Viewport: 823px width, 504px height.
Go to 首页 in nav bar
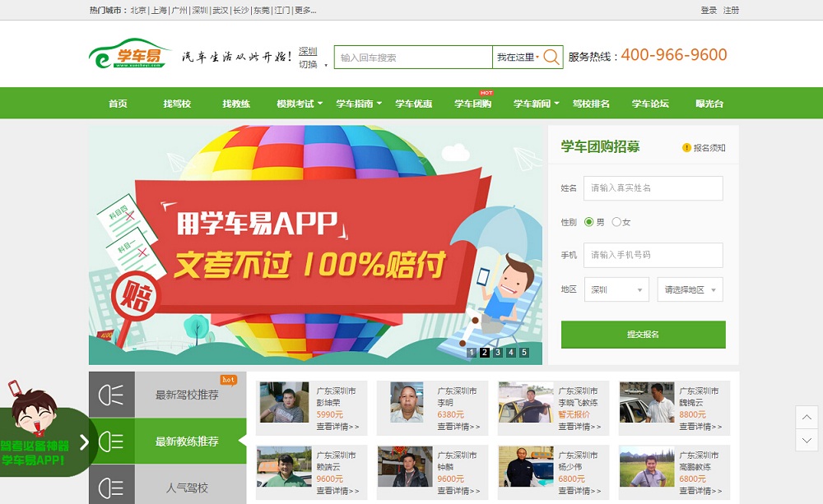(x=118, y=104)
